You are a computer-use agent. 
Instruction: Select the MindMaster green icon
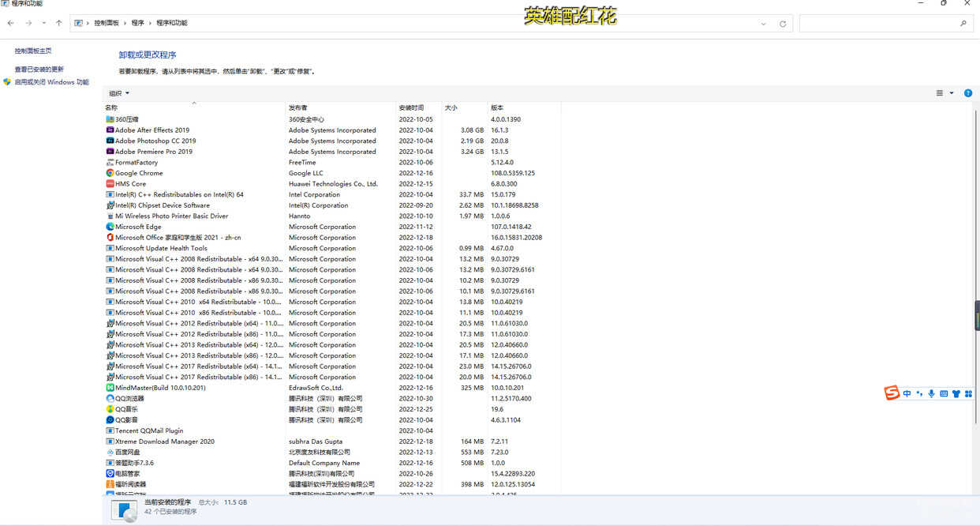110,388
